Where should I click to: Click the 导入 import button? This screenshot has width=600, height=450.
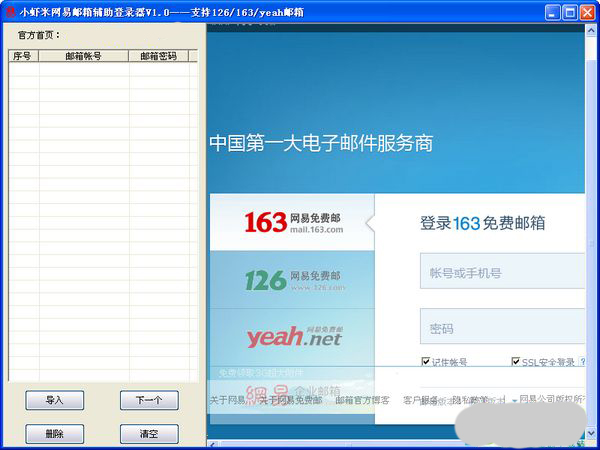(x=55, y=400)
